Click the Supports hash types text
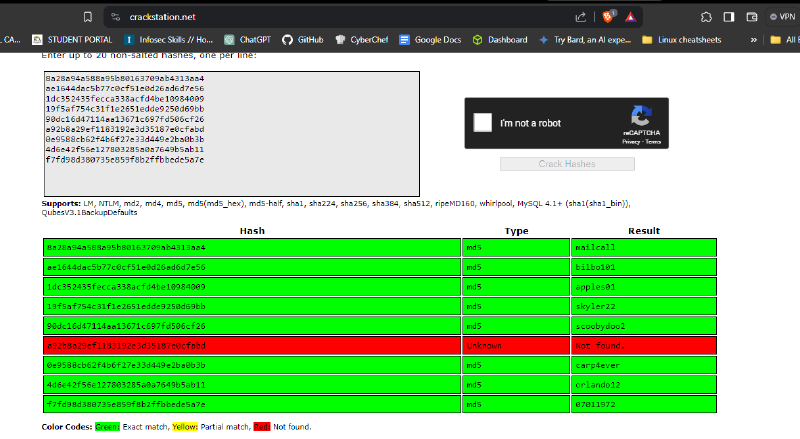The width and height of the screenshot is (800, 439). pyautogui.click(x=336, y=208)
